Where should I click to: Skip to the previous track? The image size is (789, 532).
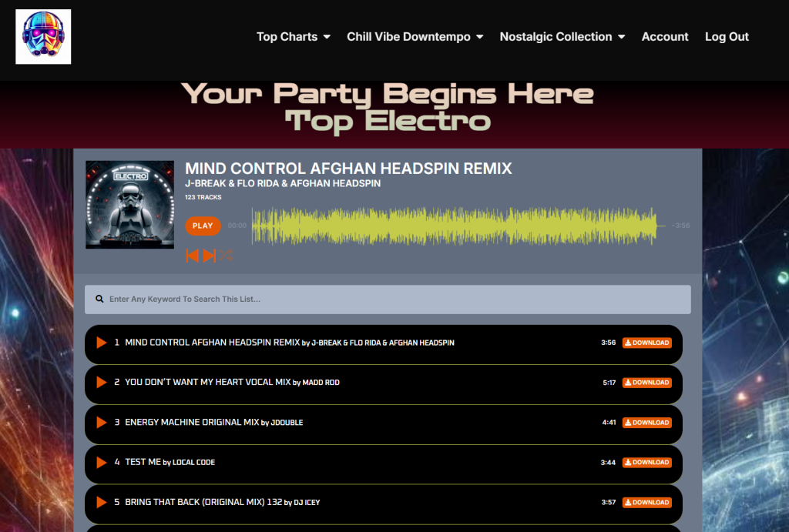pyautogui.click(x=192, y=256)
